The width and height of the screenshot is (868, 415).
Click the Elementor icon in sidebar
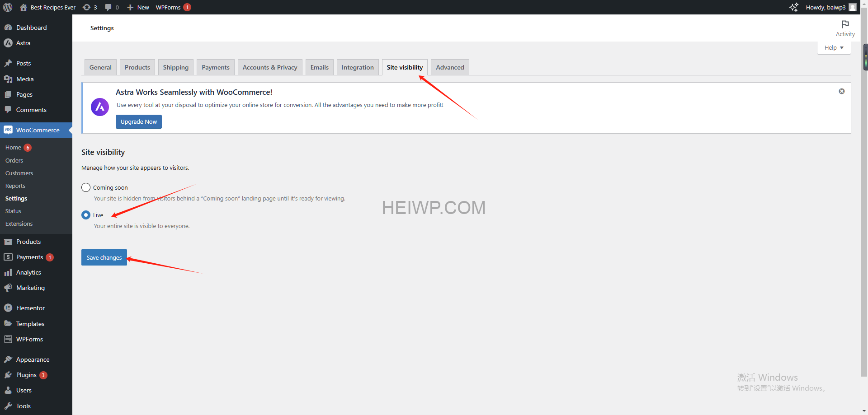(x=8, y=308)
